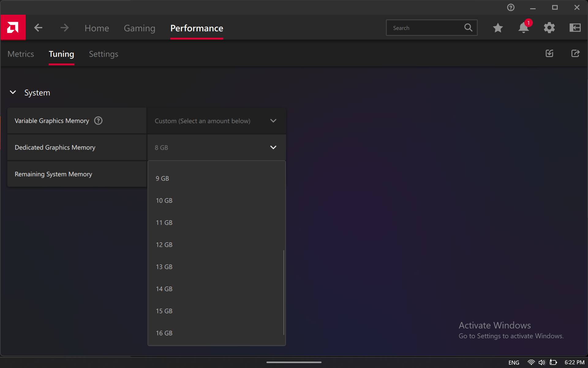Toggle the sidebar panel icon
Image resolution: width=588 pixels, height=368 pixels.
click(575, 28)
